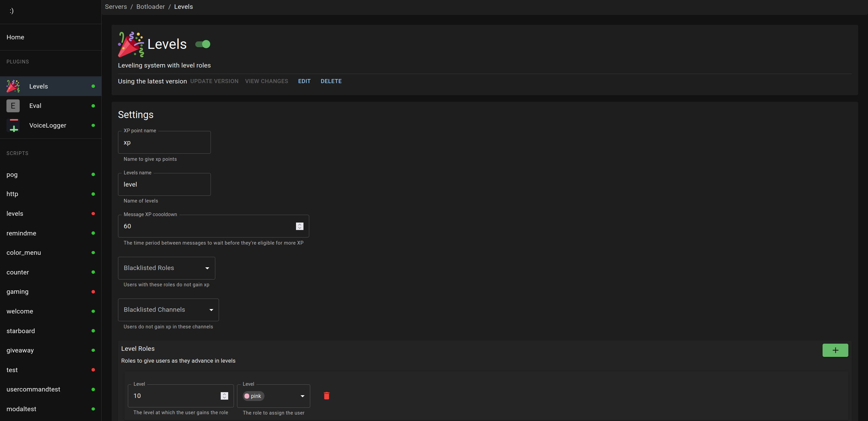Click the stepper arrows on Message XP cooldown

click(x=299, y=226)
